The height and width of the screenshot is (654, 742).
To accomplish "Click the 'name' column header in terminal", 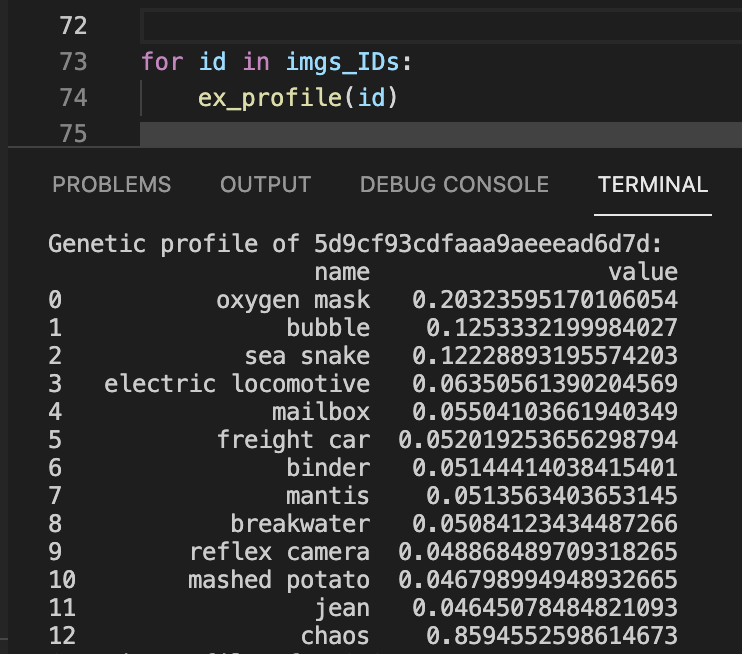I will [x=342, y=272].
